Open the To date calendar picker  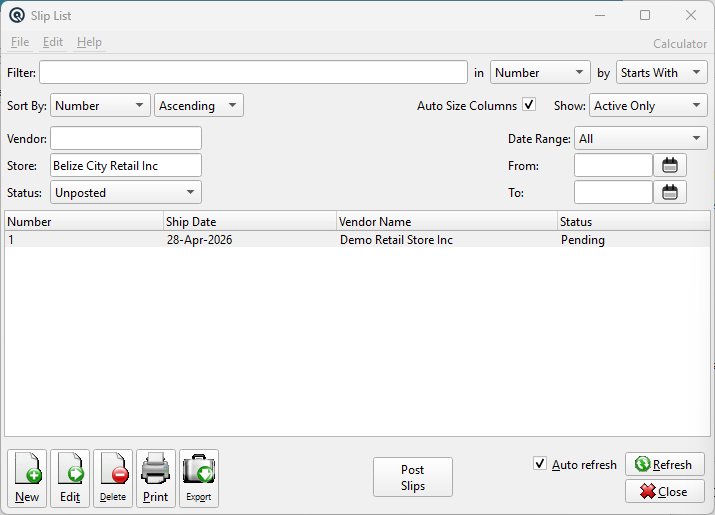point(669,192)
